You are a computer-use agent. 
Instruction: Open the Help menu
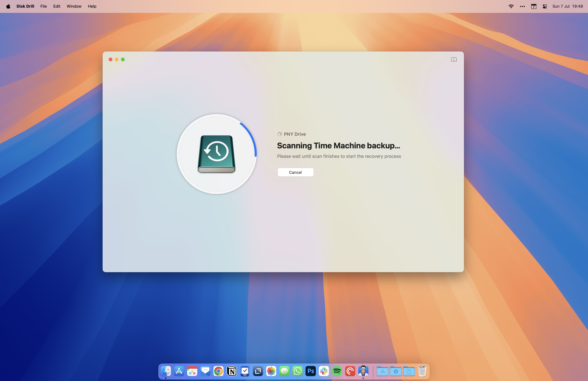coord(92,6)
